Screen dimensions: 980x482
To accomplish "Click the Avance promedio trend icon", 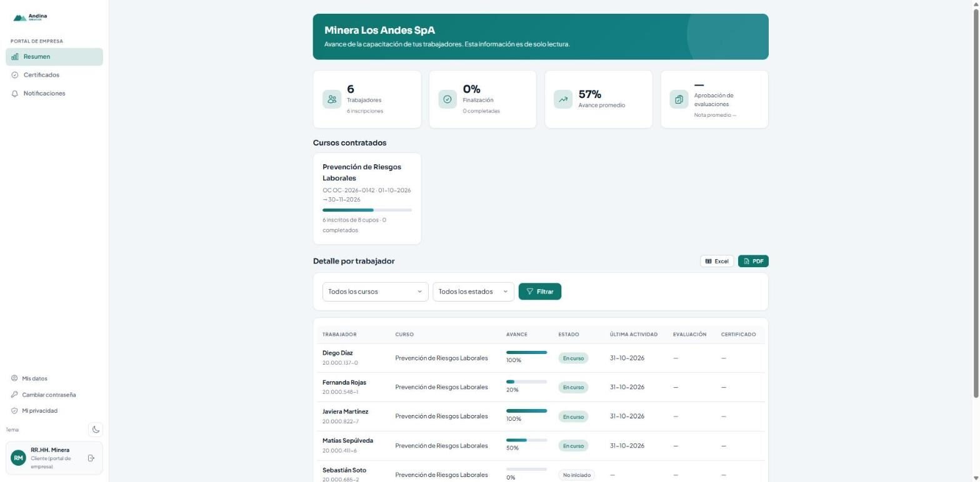I will 563,99.
